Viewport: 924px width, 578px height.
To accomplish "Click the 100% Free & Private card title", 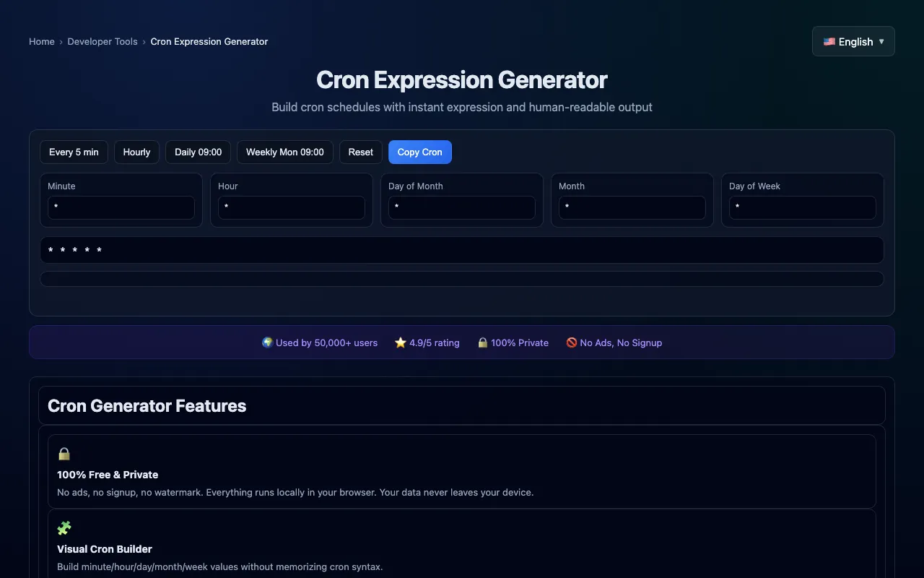I will [108, 475].
